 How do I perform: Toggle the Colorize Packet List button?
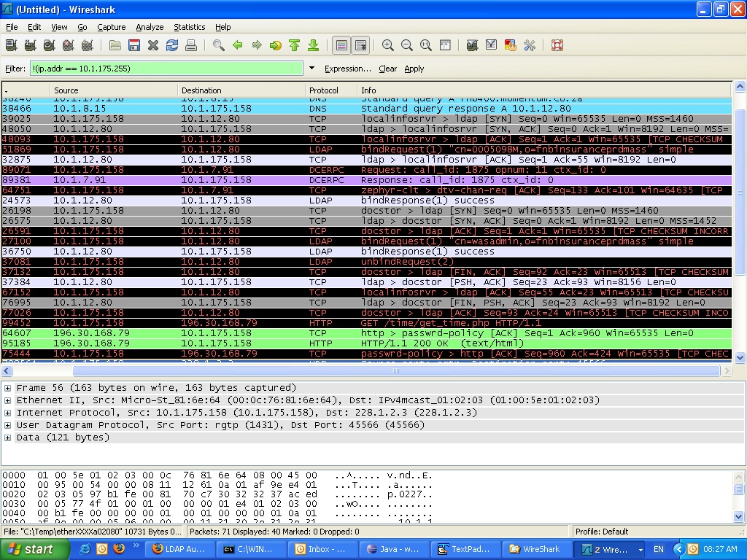[x=340, y=45]
